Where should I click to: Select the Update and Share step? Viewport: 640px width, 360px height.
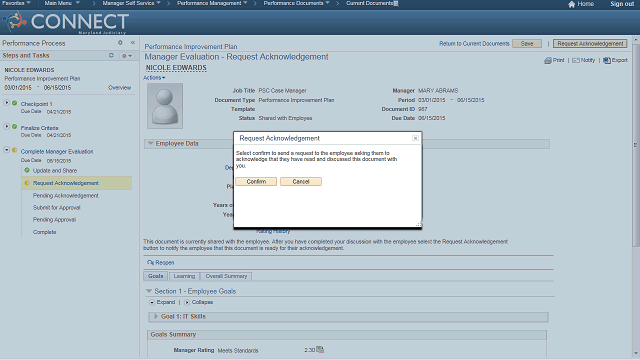pos(55,171)
